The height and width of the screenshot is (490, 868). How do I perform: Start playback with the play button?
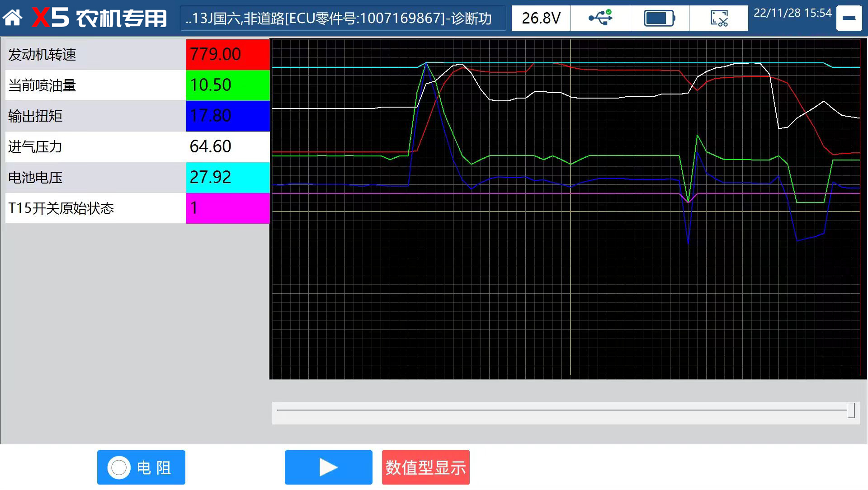(329, 467)
